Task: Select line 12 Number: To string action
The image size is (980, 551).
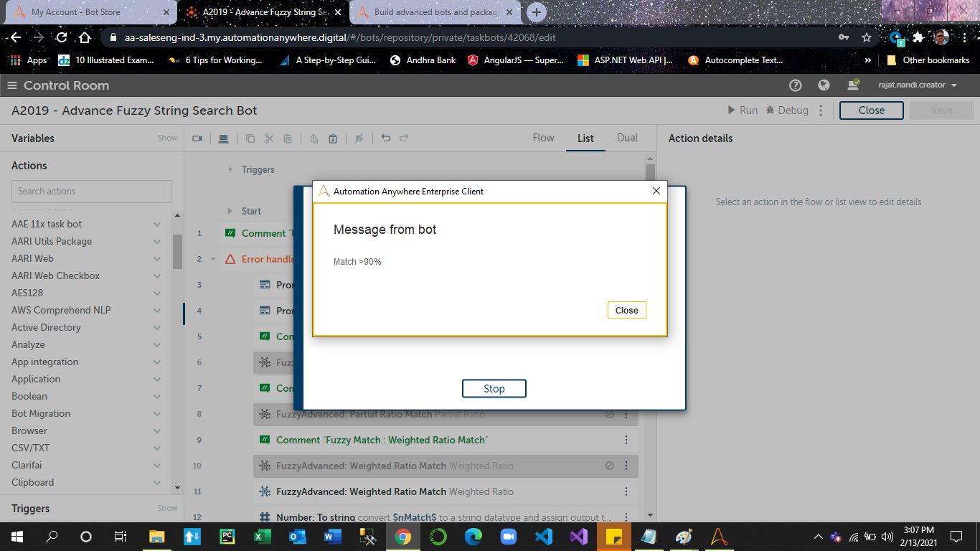Action: pyautogui.click(x=446, y=517)
